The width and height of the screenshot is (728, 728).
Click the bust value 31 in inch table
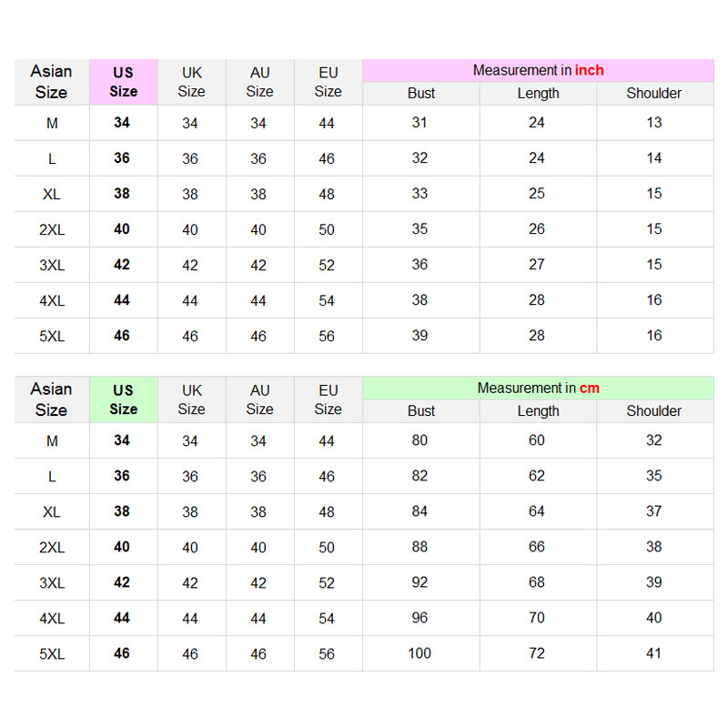click(420, 123)
